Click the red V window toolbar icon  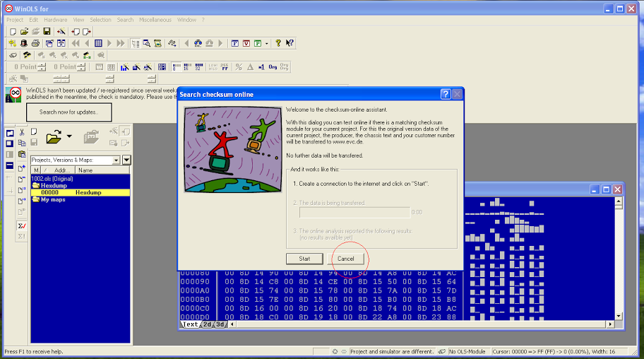[x=246, y=43]
